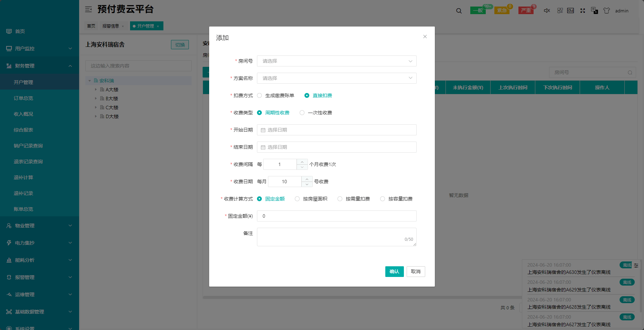Open 订单总览 in the sidebar
Screen dimensions: 644x330
[23, 98]
